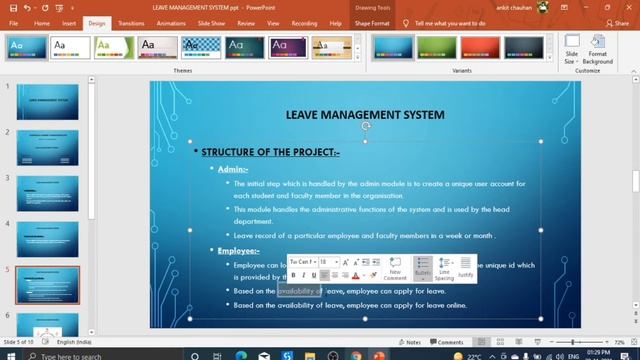Open Customize Quick Access Toolbar arrow
This screenshot has width=640, height=360.
72,8
